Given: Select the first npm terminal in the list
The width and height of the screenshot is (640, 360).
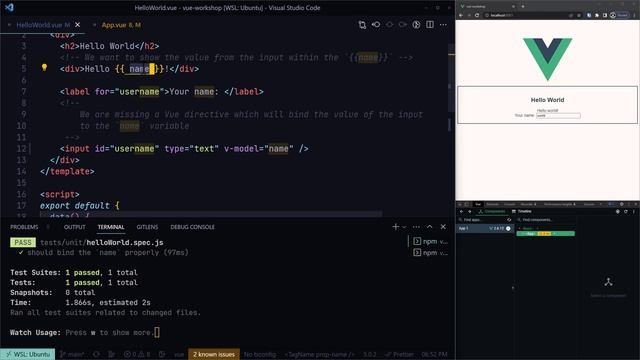Looking at the screenshot, I should click(431, 242).
